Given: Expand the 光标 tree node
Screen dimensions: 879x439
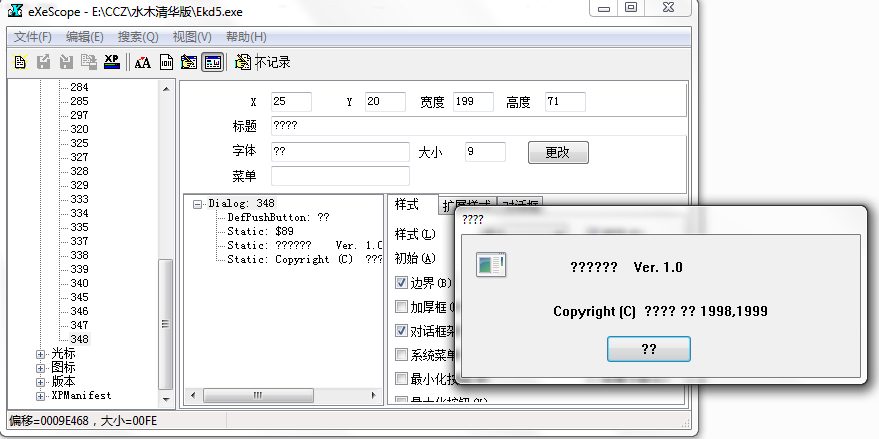Looking at the screenshot, I should [41, 353].
